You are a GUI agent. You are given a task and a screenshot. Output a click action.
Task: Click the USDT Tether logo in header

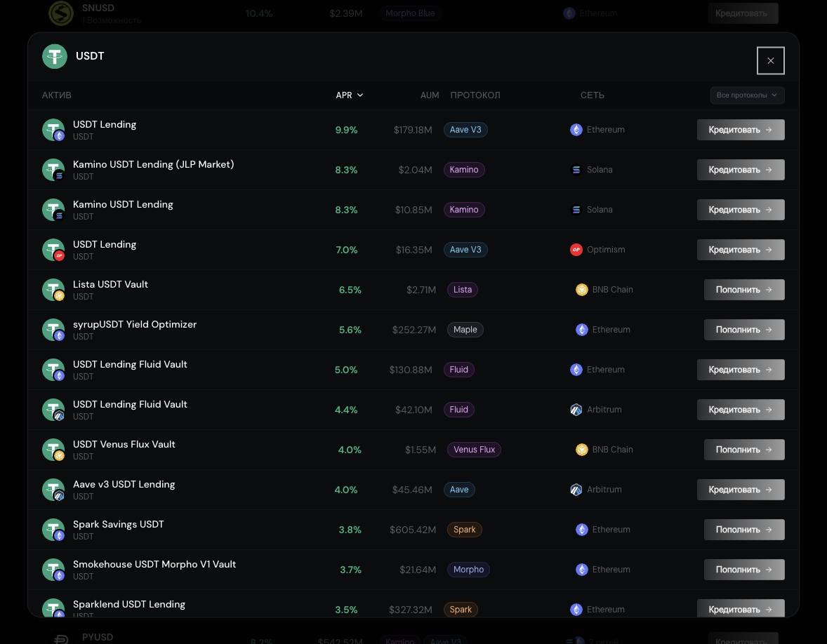[55, 56]
